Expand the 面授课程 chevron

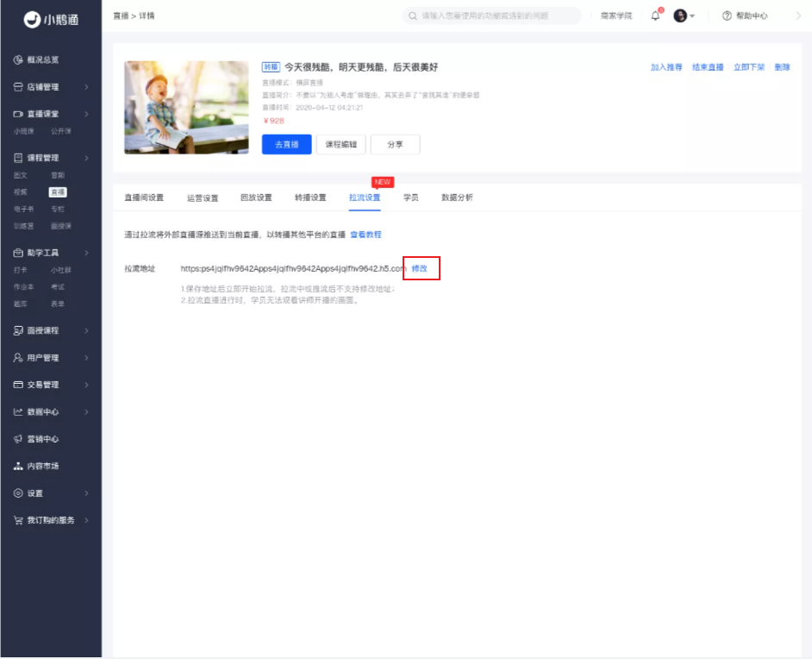coord(86,330)
